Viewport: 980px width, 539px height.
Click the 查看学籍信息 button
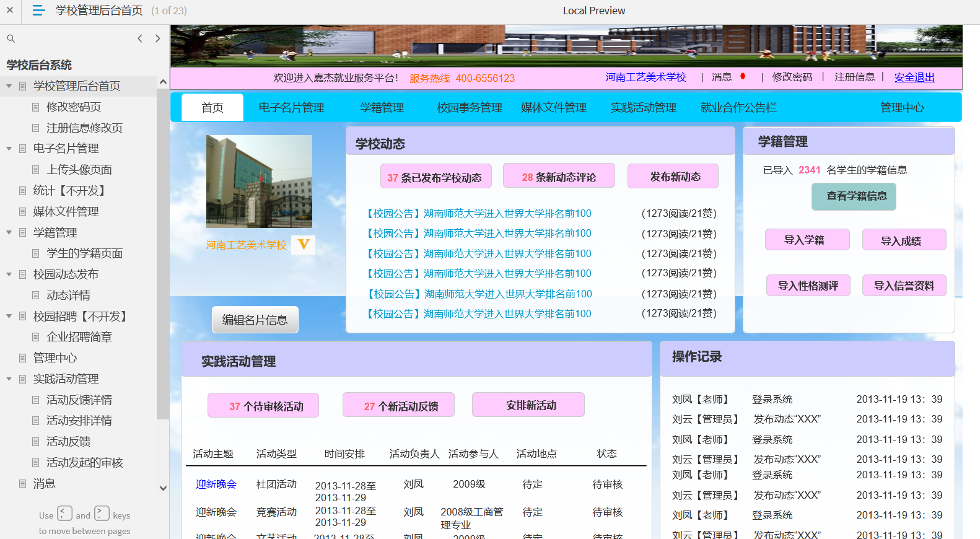coord(854,196)
